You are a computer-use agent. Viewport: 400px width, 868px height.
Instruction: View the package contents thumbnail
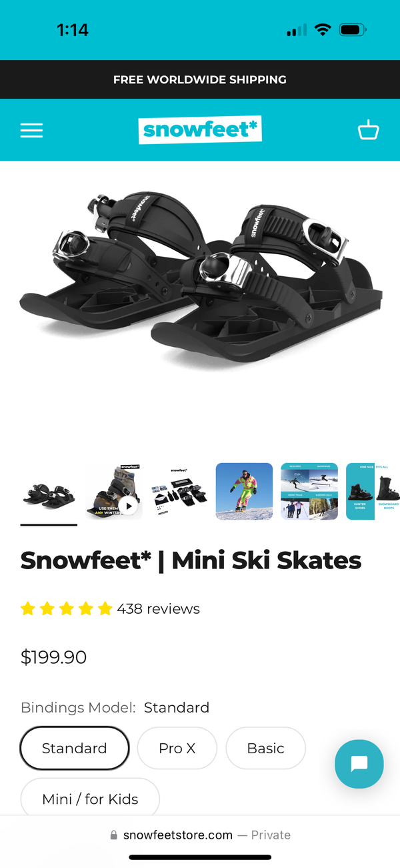[x=179, y=491]
